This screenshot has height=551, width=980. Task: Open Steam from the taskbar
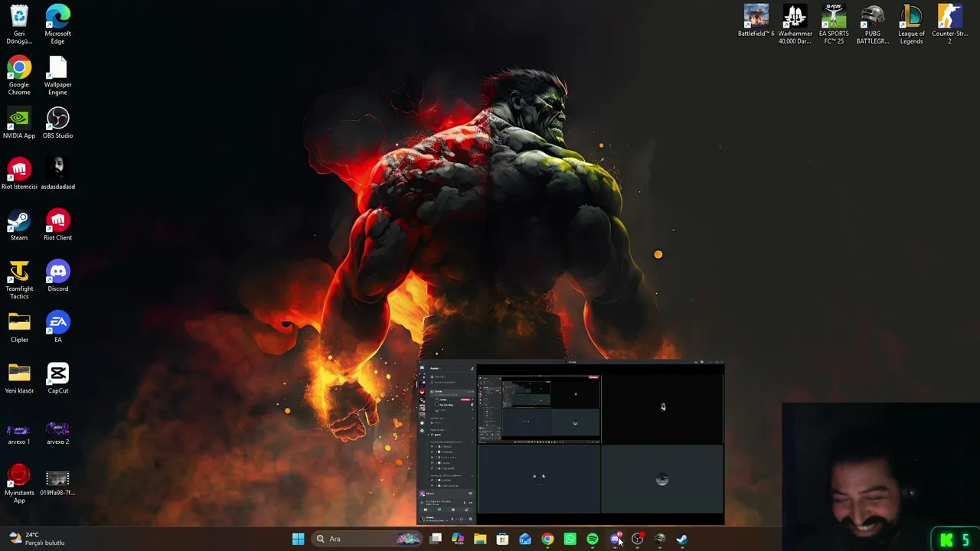point(682,539)
